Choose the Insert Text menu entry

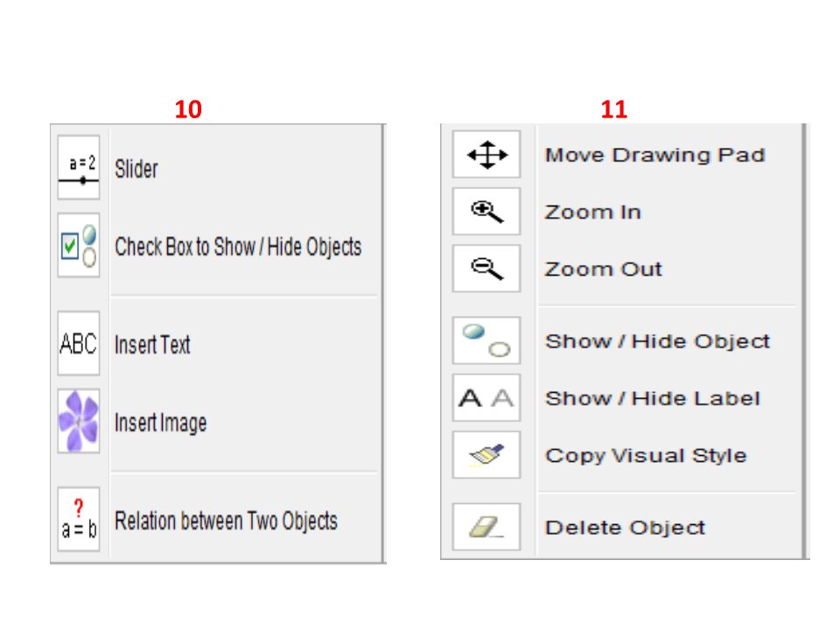click(152, 345)
